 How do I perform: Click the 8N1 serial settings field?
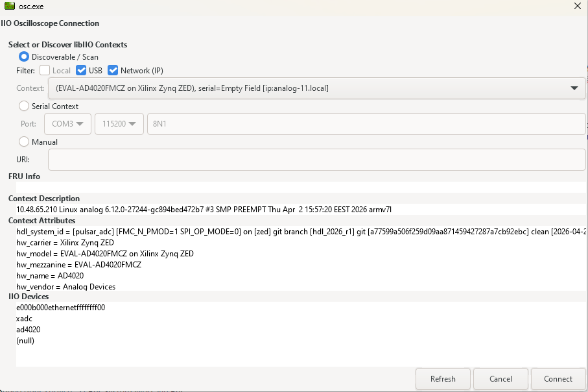pos(366,124)
